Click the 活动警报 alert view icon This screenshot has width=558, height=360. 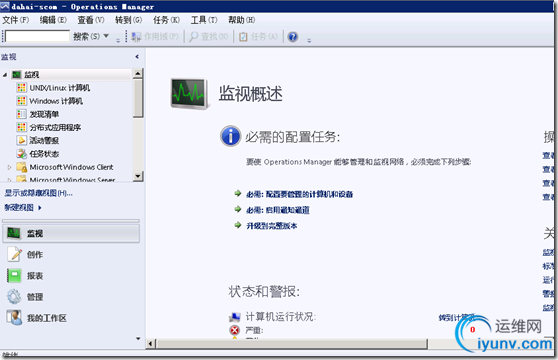(21, 141)
